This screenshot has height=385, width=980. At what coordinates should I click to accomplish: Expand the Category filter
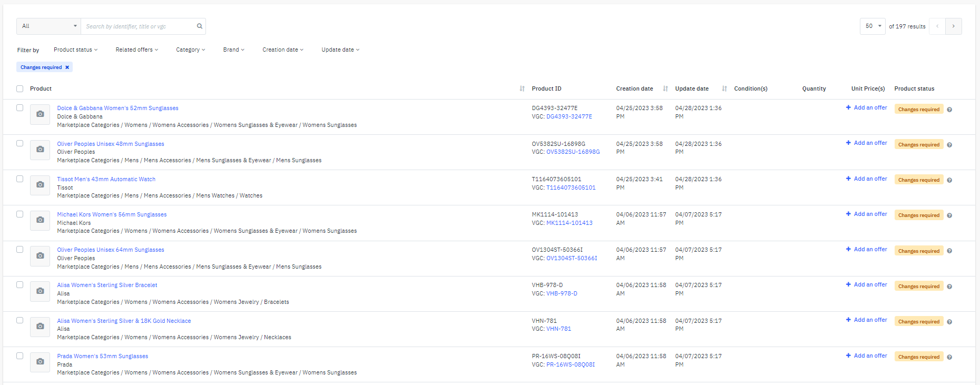pos(190,50)
